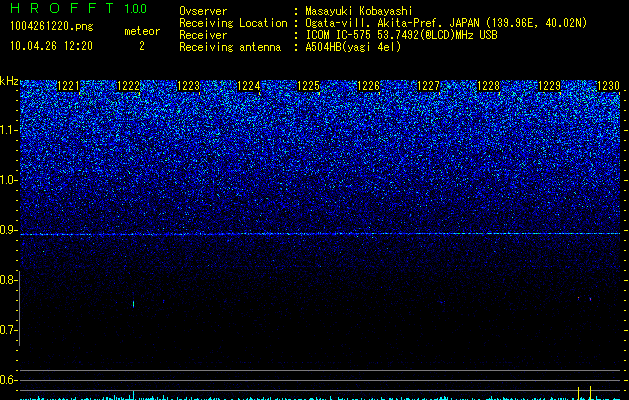This screenshot has height=400, width=629.
Task: Select the filename 1004261220.png
Action: coord(52,27)
